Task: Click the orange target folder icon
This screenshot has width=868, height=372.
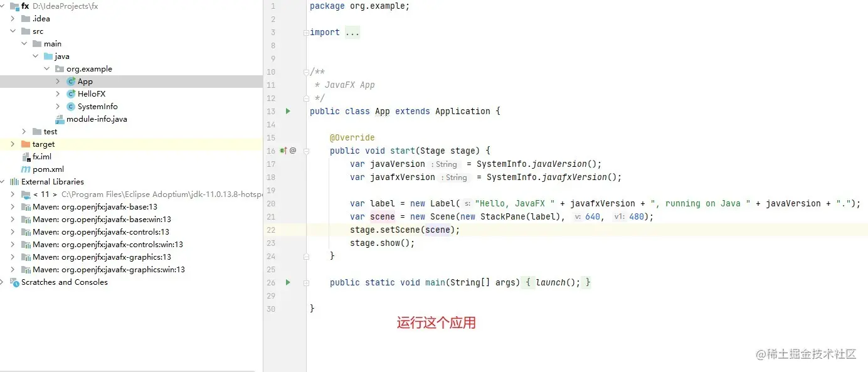Action: (26, 144)
